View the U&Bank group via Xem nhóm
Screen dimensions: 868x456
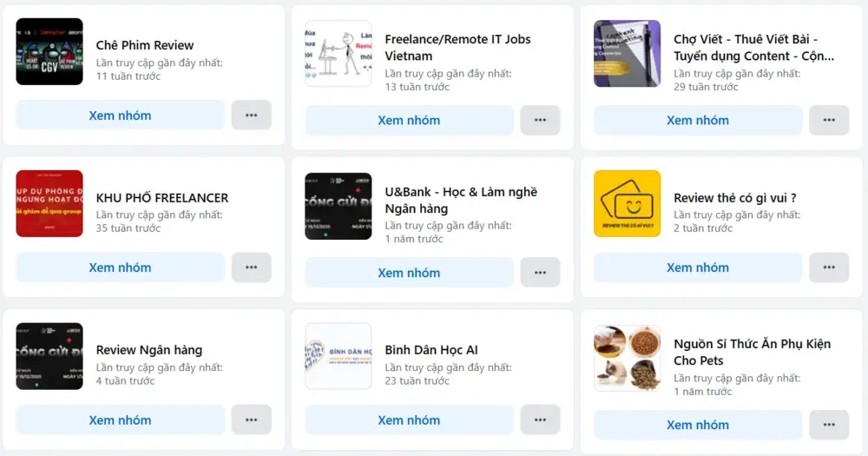pos(409,273)
